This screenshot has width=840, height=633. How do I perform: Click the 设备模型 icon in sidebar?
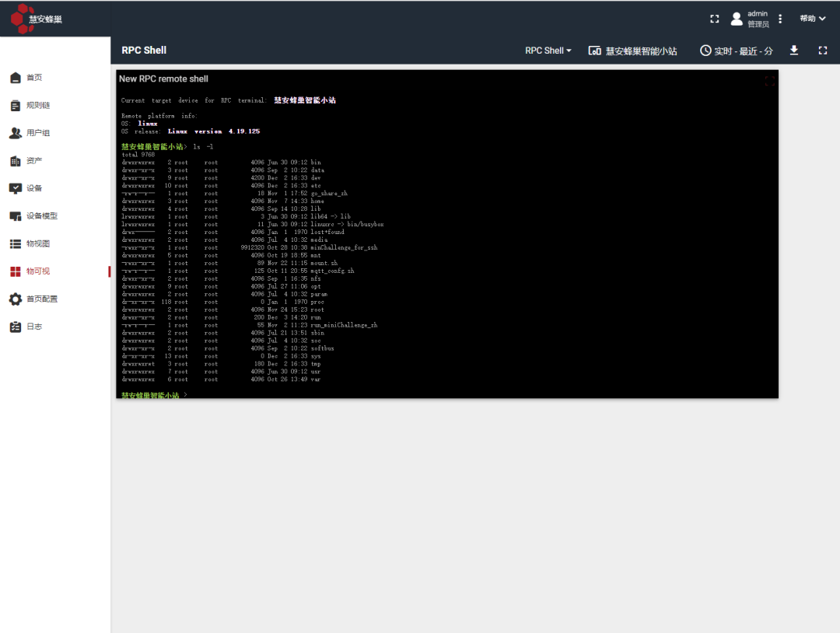(15, 216)
